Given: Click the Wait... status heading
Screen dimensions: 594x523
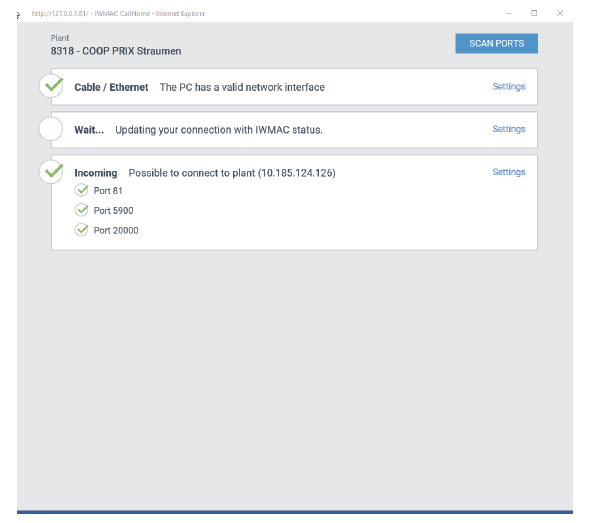Looking at the screenshot, I should [89, 130].
